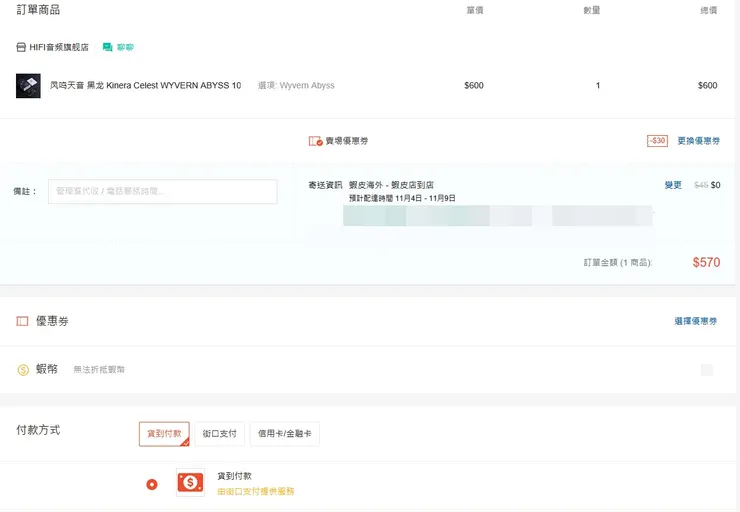
Task: Click the 由街口支付提供服務 text
Action: (256, 491)
